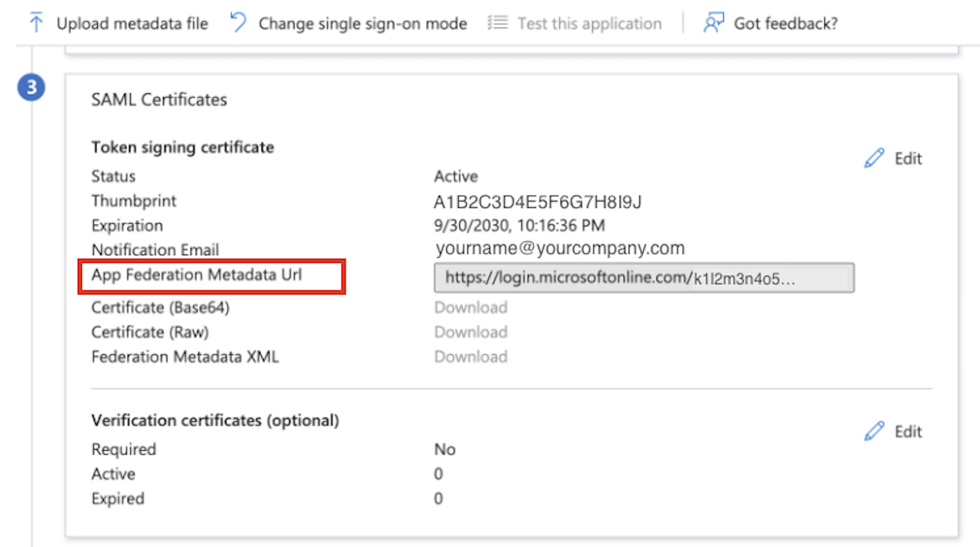Download the Certificate (Raw)
Screen dimensions: 980x547
click(471, 332)
